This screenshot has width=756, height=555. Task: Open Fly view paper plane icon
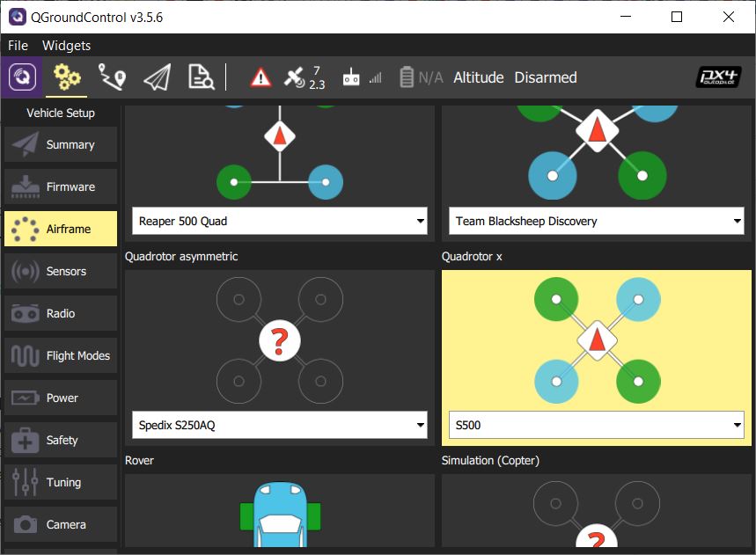pyautogui.click(x=158, y=77)
